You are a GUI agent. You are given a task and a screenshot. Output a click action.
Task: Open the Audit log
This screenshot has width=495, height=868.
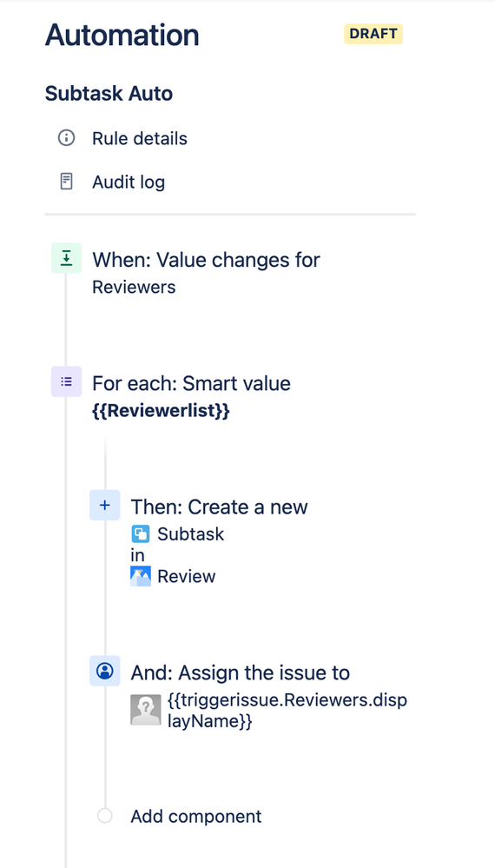129,182
